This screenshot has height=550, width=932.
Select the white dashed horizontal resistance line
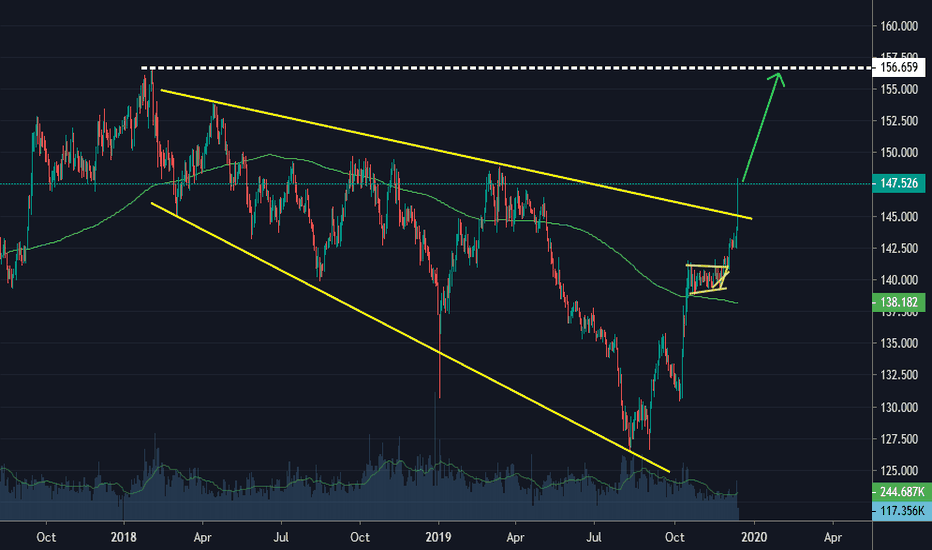(x=505, y=68)
